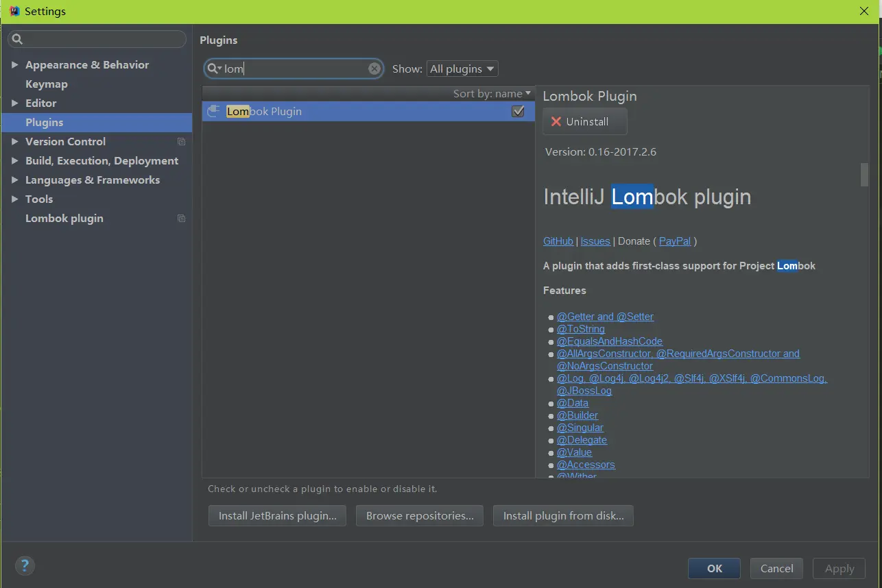Open the @Delegate feature link
Screen dimensions: 882x588
(582, 440)
